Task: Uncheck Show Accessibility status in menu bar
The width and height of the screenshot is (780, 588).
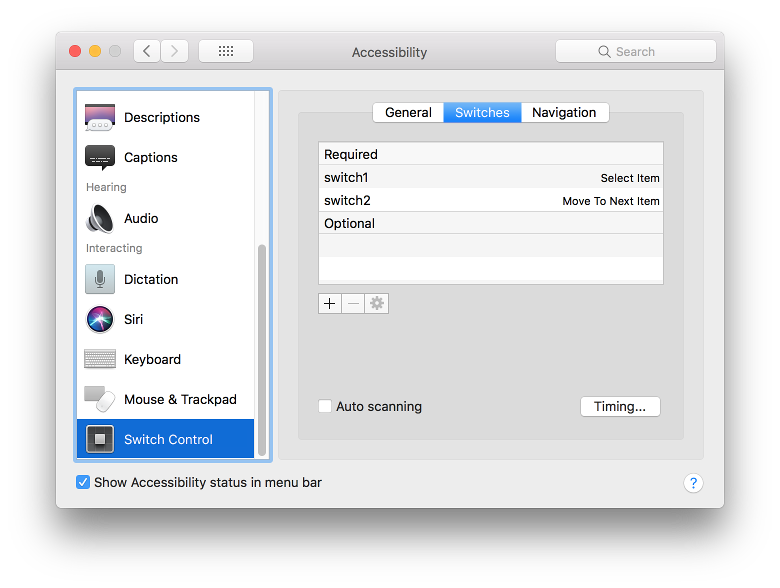Action: tap(83, 482)
